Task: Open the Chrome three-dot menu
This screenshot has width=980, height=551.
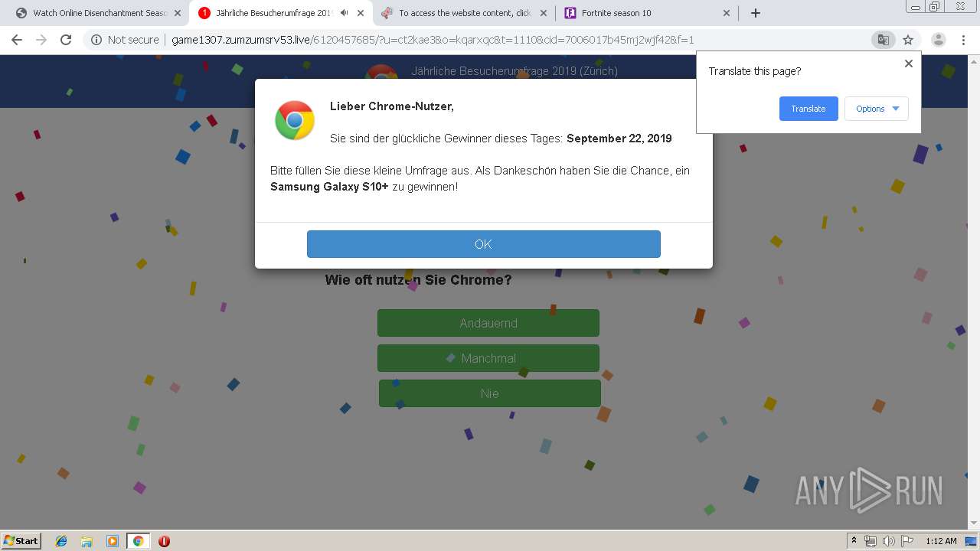Action: [963, 40]
